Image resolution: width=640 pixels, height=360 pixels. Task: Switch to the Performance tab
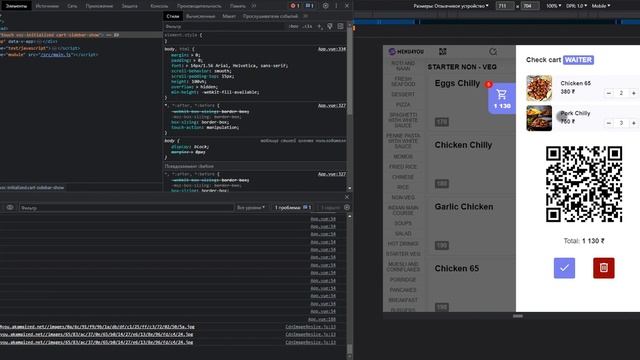tap(199, 6)
